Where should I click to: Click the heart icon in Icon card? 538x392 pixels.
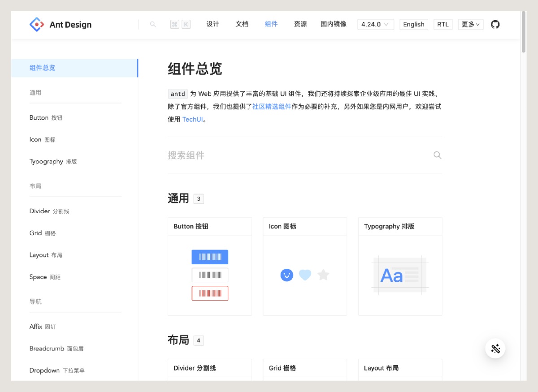tap(305, 275)
